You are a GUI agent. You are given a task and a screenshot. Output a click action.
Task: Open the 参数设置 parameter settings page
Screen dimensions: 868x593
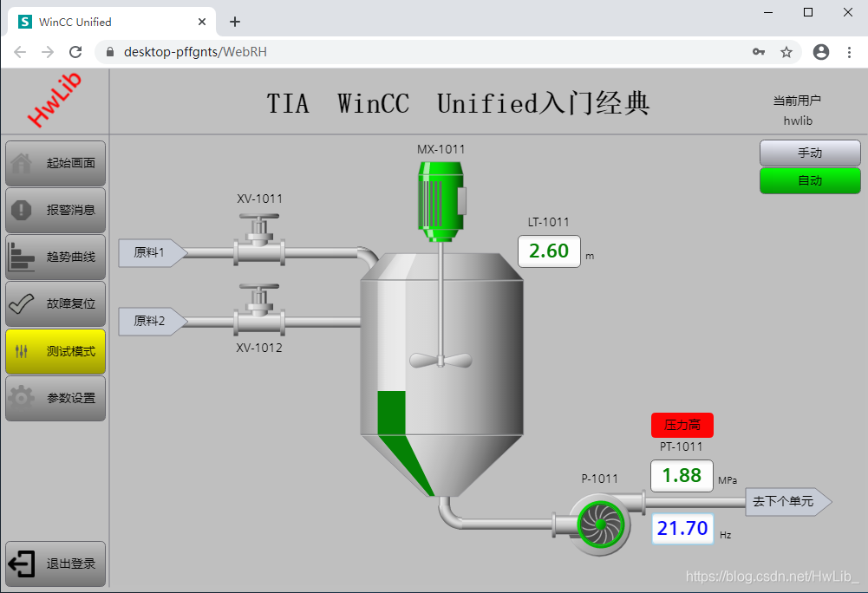tap(55, 398)
